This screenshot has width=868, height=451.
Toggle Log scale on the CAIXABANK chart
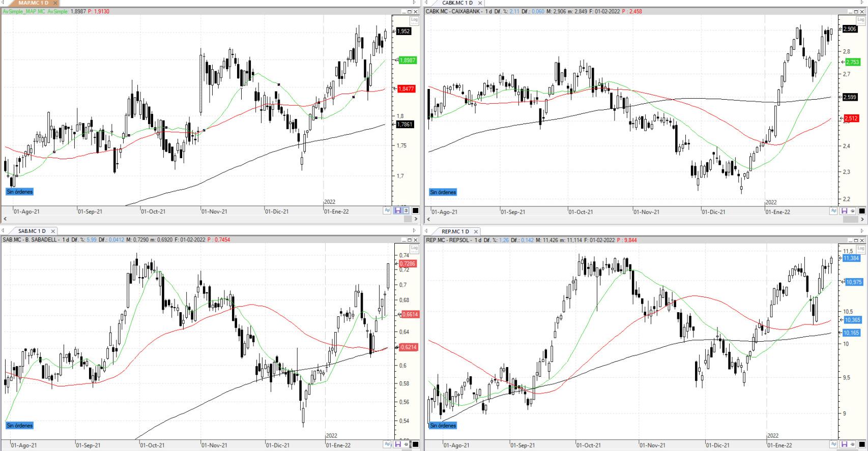tap(861, 20)
